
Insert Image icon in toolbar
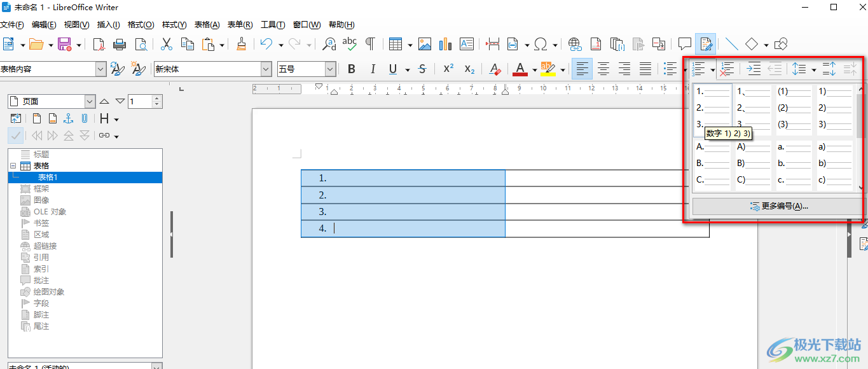[425, 44]
